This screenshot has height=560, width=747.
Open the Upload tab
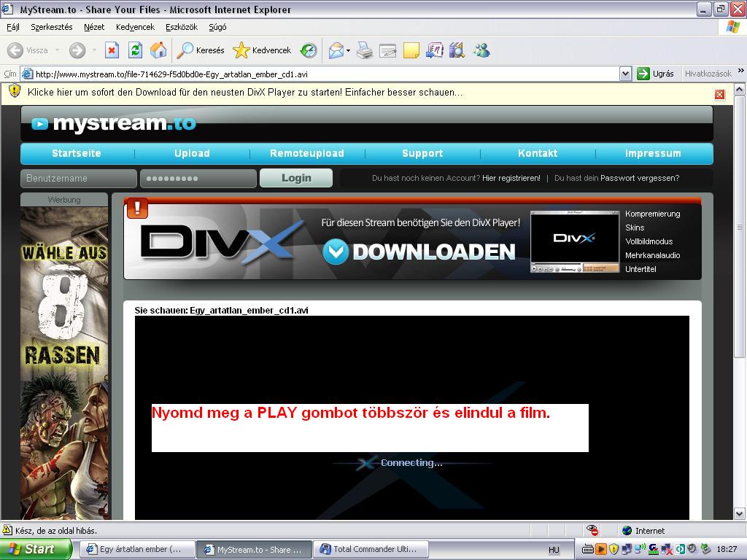pyautogui.click(x=192, y=153)
